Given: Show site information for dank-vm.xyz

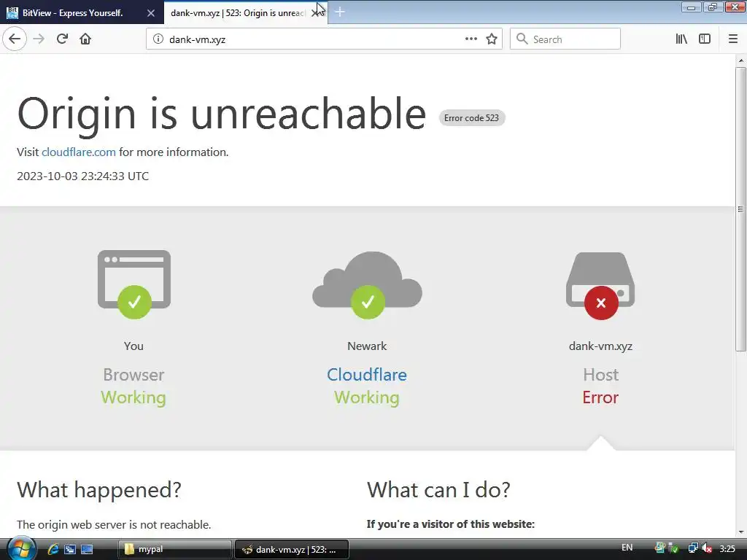Looking at the screenshot, I should tap(158, 39).
